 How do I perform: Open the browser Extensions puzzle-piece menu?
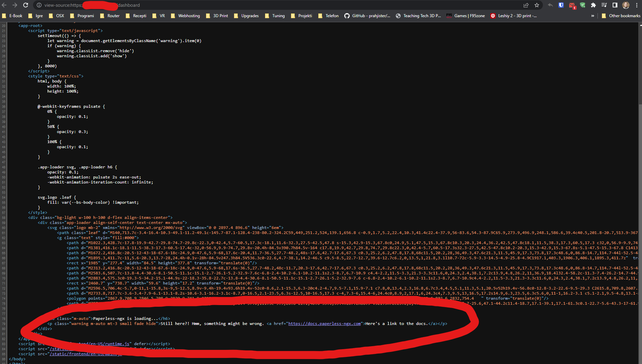coord(593,5)
